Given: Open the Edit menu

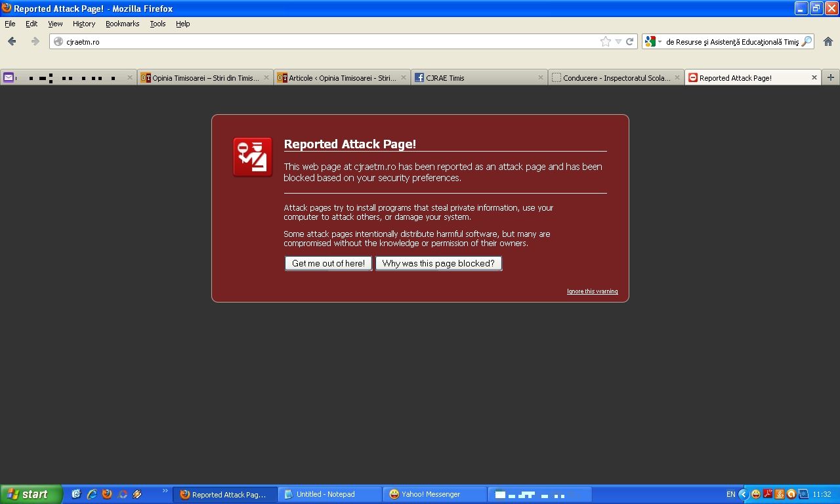Looking at the screenshot, I should (31, 24).
